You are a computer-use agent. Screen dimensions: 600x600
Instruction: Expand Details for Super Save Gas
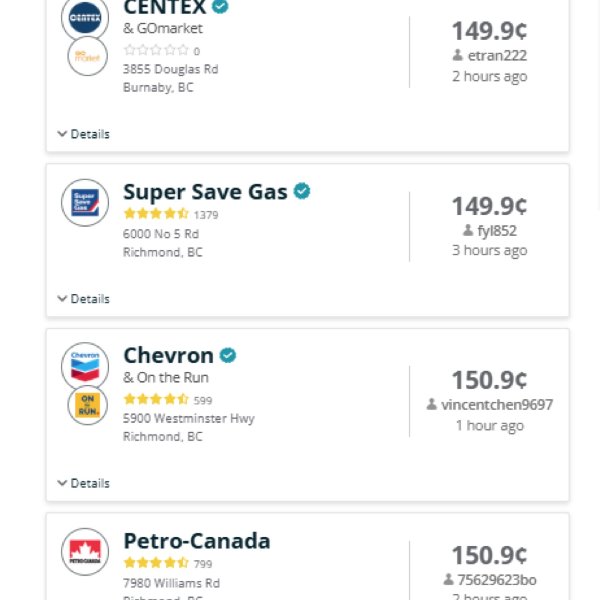[84, 299]
